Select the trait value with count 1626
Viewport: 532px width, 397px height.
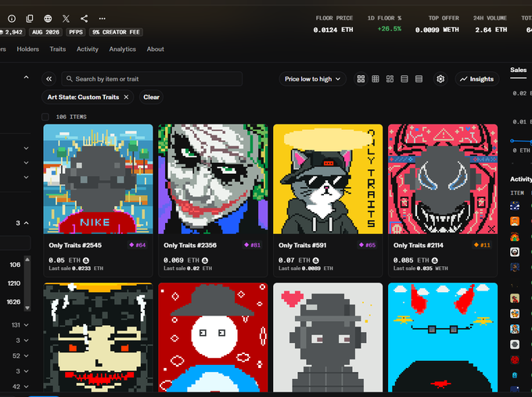(x=13, y=302)
